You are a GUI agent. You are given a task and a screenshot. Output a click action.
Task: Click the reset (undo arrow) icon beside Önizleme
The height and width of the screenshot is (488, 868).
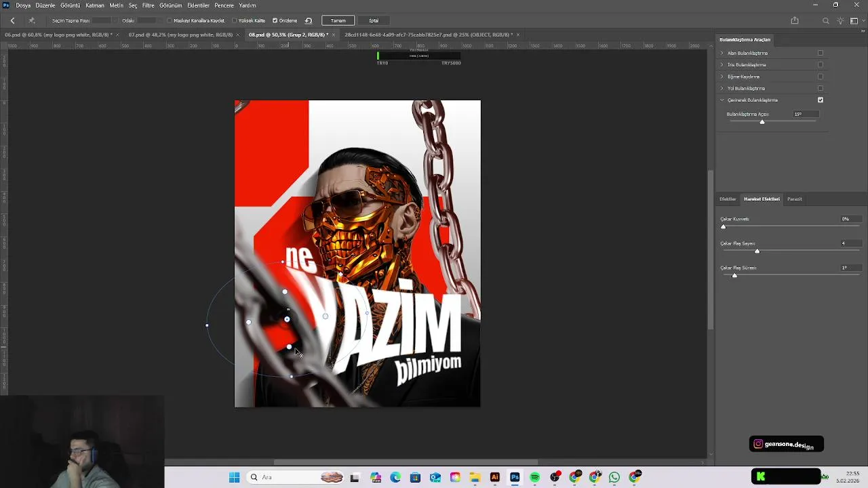pos(309,20)
